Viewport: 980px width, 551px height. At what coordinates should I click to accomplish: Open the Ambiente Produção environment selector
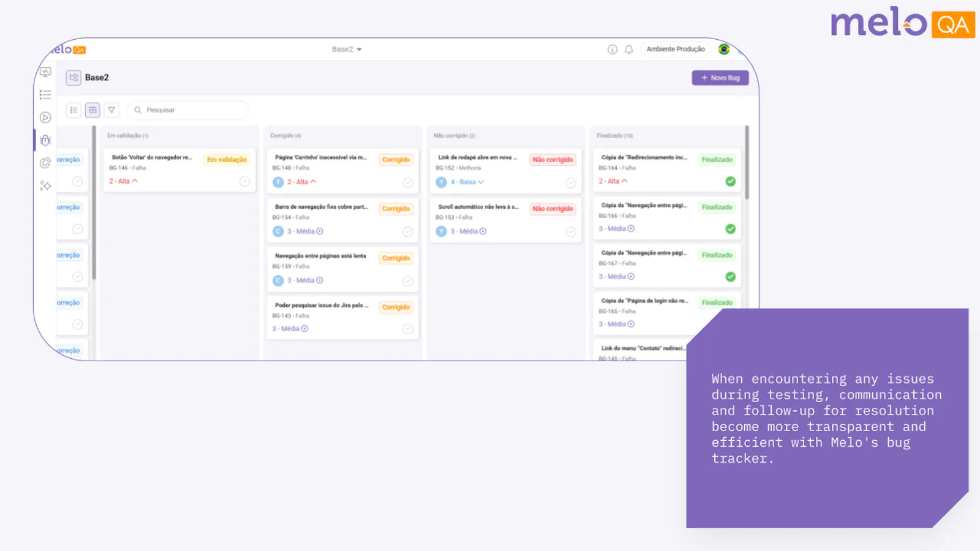coord(676,49)
